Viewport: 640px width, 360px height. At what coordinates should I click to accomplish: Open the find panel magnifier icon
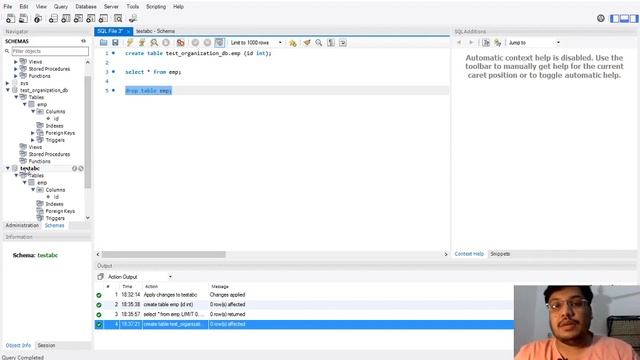[319, 42]
